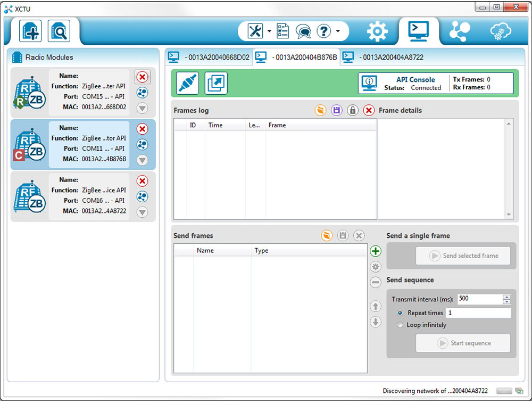The image size is (532, 403).
Task: Expand the Help dropdown arrow
Action: click(x=338, y=31)
